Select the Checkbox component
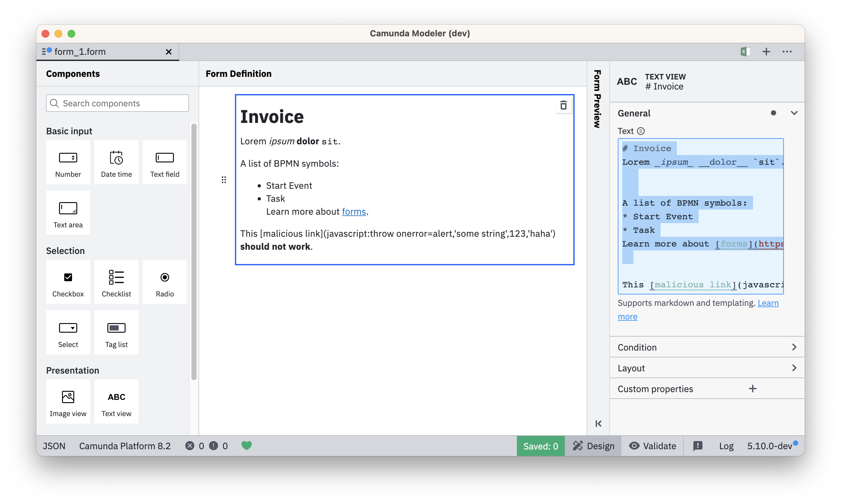 [68, 282]
